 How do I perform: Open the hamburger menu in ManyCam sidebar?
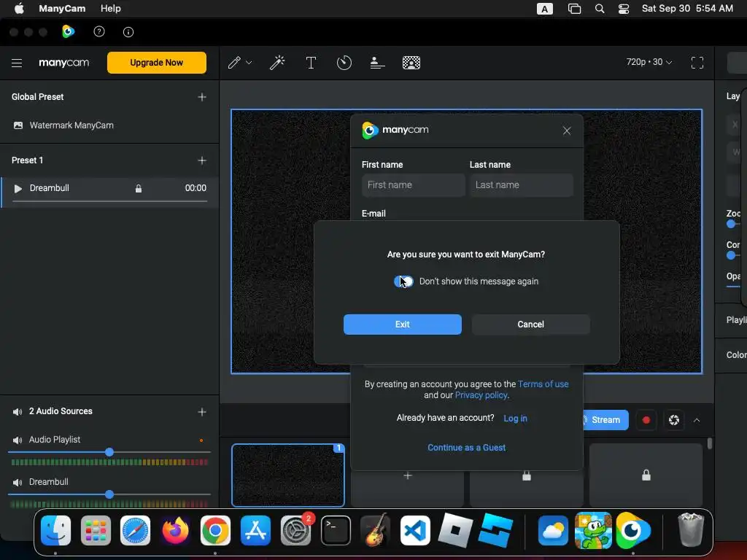(x=17, y=63)
